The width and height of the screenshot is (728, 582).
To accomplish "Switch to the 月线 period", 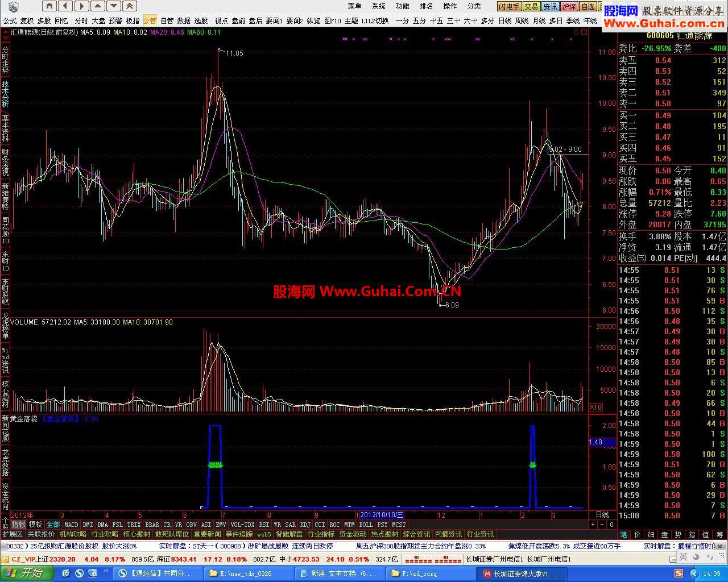I will pyautogui.click(x=539, y=20).
